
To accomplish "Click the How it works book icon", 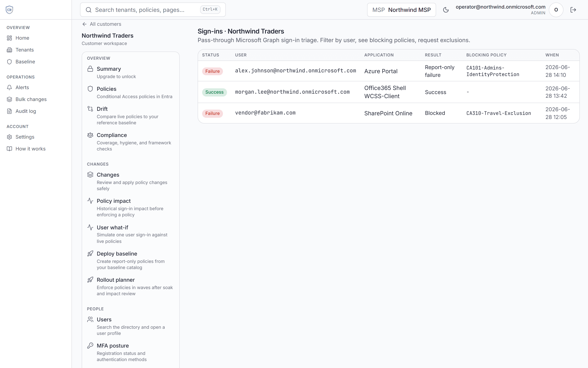I will pos(9,149).
